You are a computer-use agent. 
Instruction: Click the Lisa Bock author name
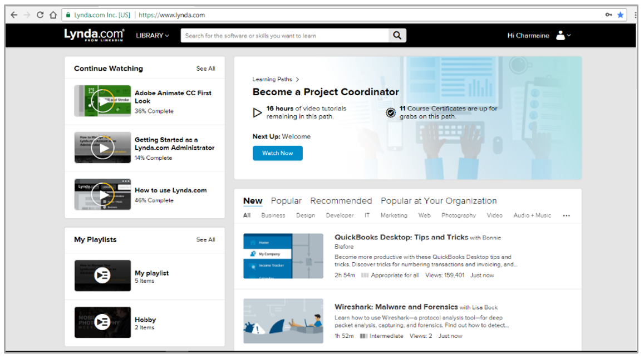click(x=485, y=307)
